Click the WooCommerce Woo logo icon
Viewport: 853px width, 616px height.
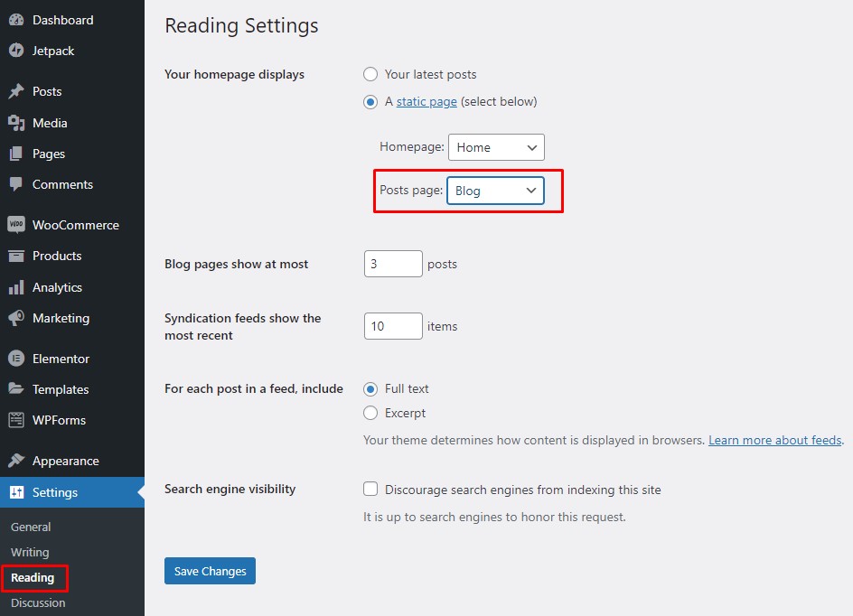click(16, 225)
